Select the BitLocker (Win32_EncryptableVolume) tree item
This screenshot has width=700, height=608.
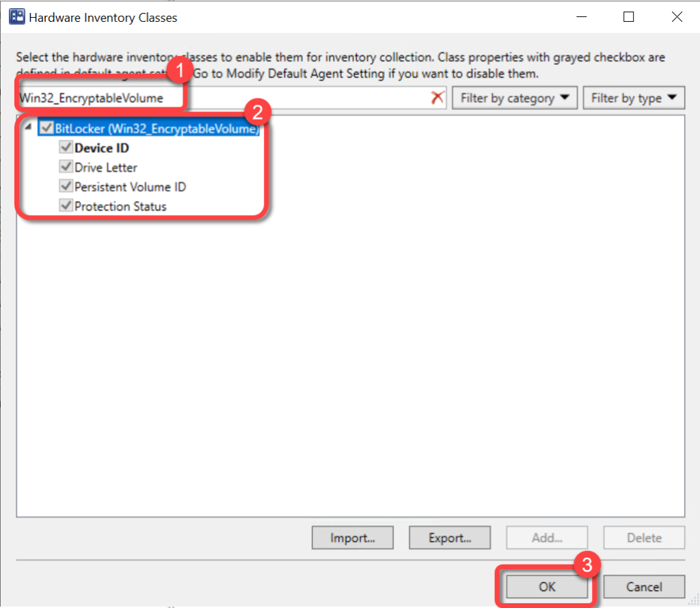[x=157, y=128]
